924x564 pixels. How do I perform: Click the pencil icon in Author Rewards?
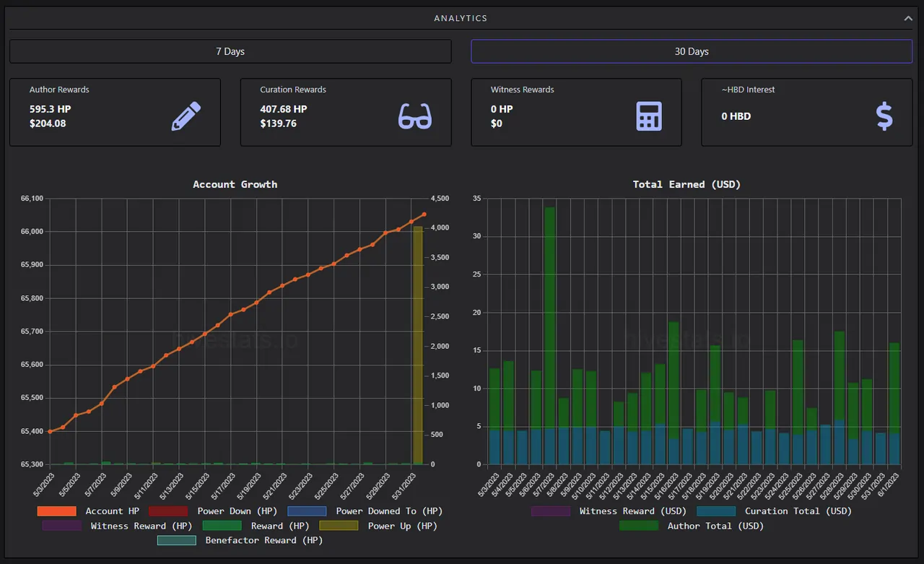(x=186, y=116)
